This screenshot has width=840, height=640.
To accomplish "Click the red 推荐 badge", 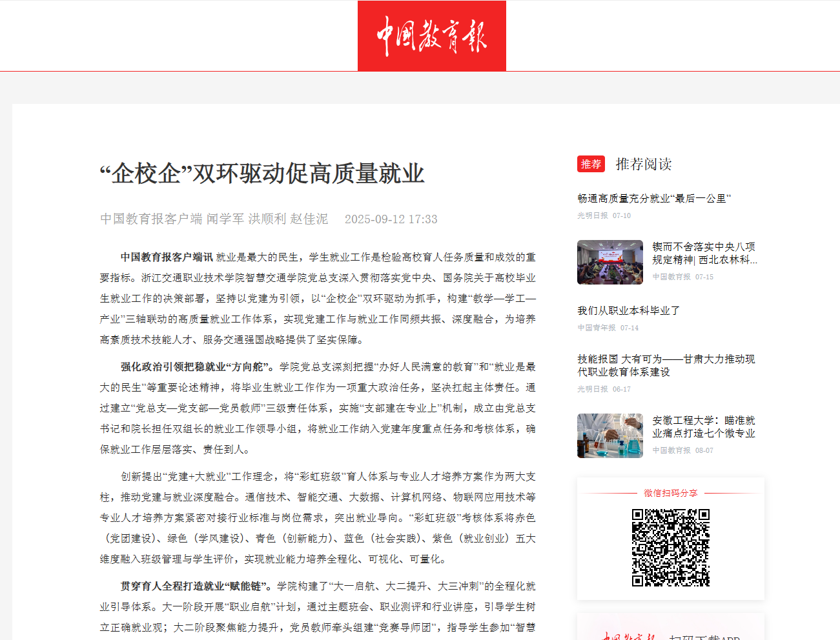I will click(591, 164).
